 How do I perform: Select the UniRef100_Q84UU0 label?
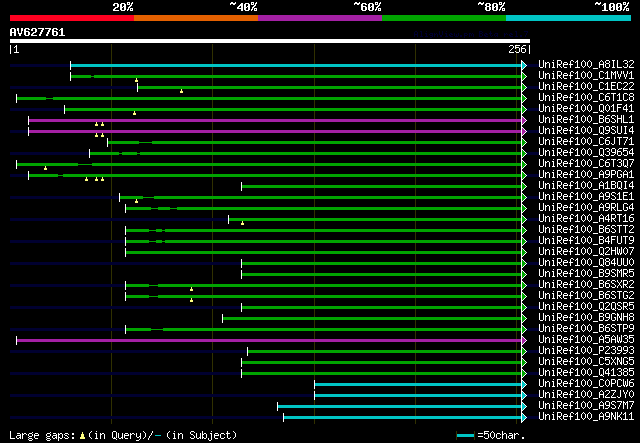click(x=586, y=263)
